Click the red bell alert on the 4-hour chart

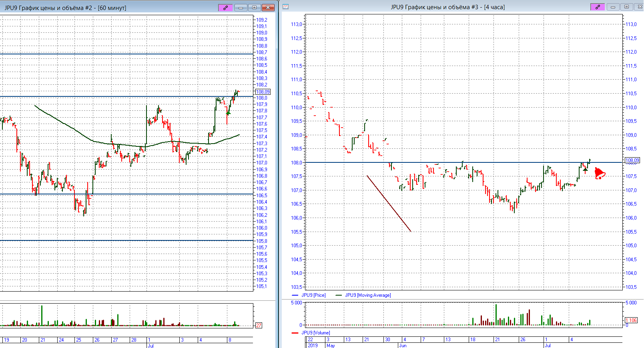click(600, 174)
